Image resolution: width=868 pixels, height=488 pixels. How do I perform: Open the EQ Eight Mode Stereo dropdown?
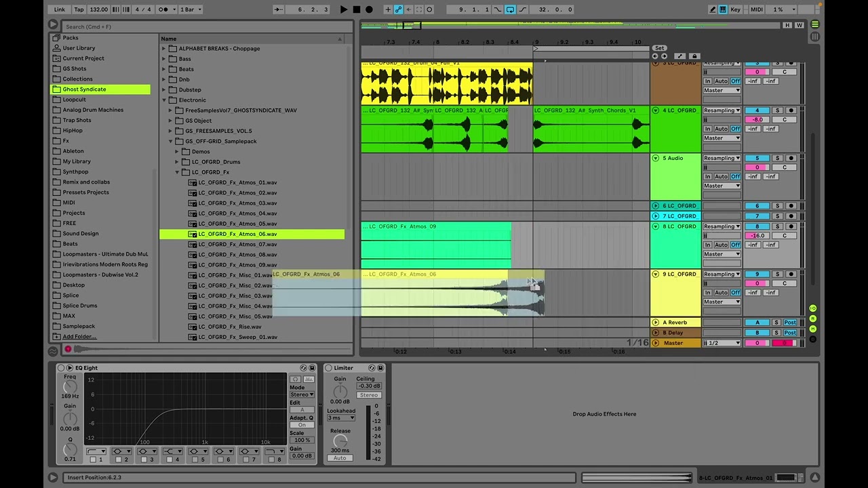coord(302,394)
